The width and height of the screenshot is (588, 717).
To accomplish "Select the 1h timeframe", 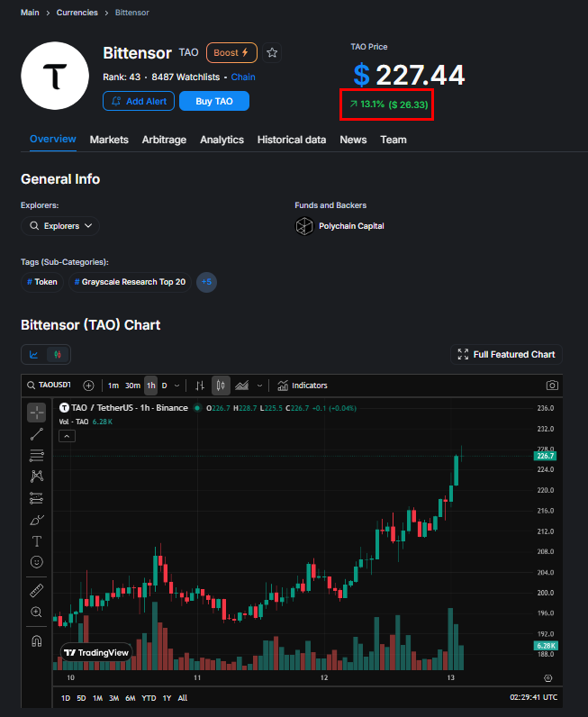I will click(x=151, y=386).
